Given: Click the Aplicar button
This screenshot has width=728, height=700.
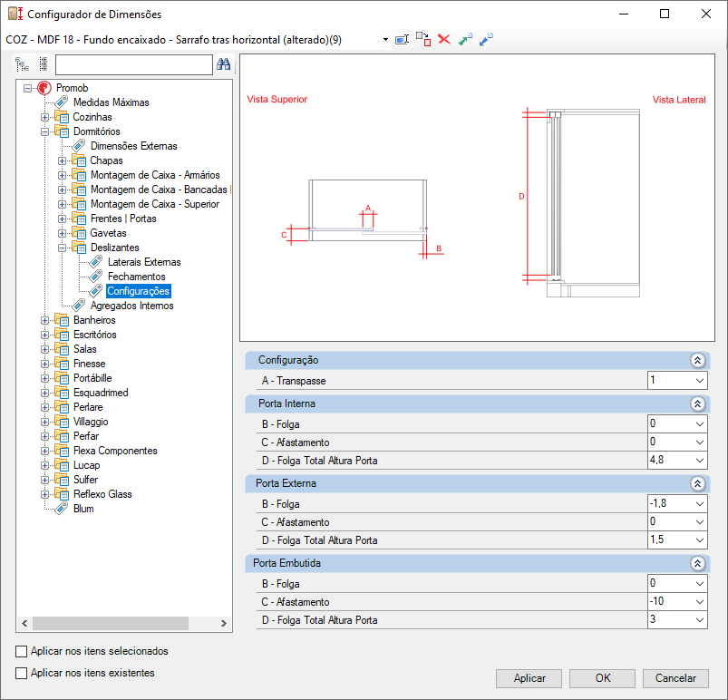Looking at the screenshot, I should (529, 678).
